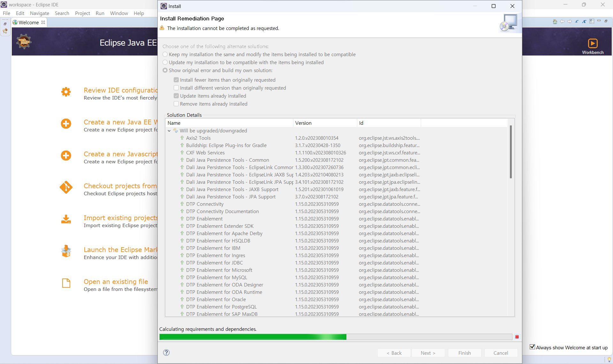Click the back arrow in the Welcome toolbar
The image size is (613, 364).
562,21
